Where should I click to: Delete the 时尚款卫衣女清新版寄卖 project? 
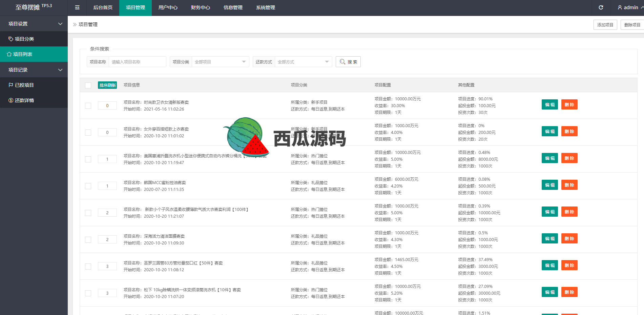click(x=569, y=104)
